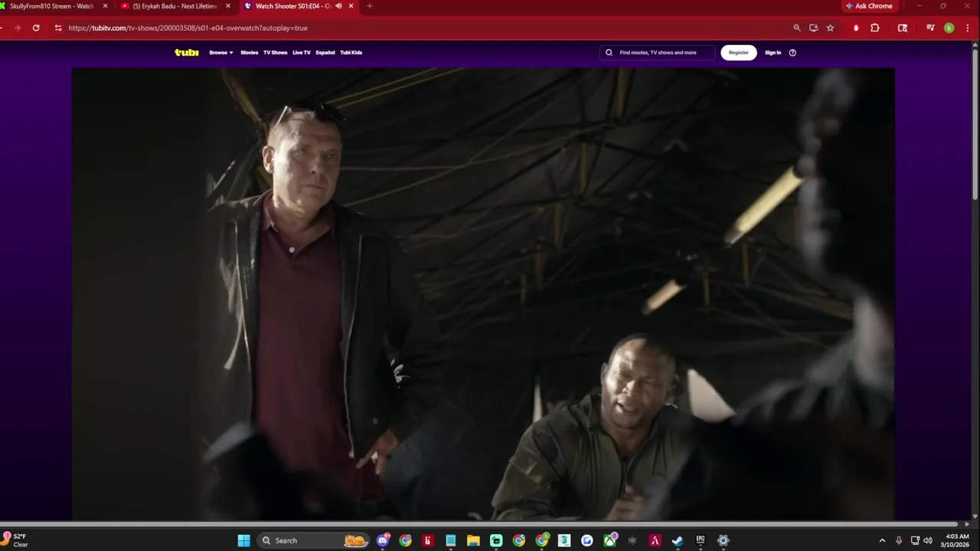Click the Windows taskbar Search box
The image size is (980, 551).
[314, 540]
